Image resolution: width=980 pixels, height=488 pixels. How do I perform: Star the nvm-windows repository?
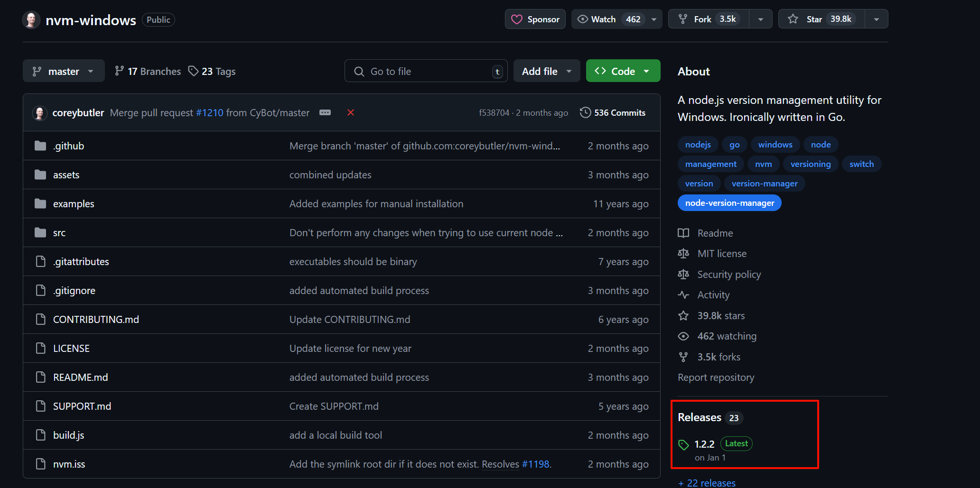(821, 19)
